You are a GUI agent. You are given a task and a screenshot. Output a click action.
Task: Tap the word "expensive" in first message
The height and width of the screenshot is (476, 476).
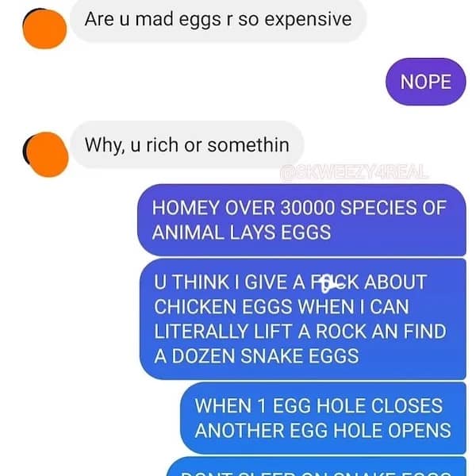(308, 20)
